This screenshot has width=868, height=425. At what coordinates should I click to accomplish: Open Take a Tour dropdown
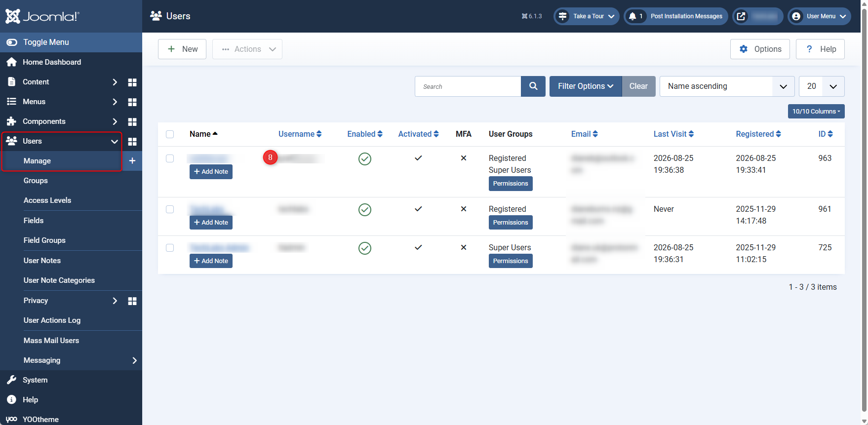586,16
